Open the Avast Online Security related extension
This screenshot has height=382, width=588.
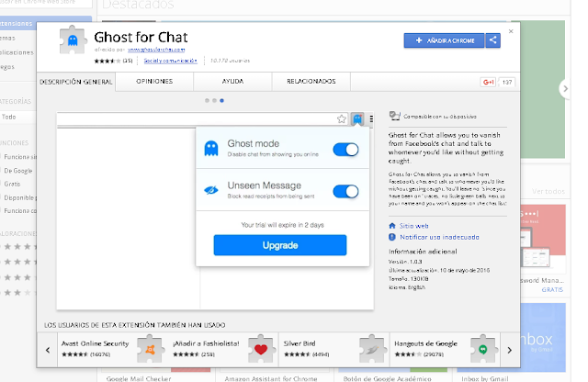point(112,350)
